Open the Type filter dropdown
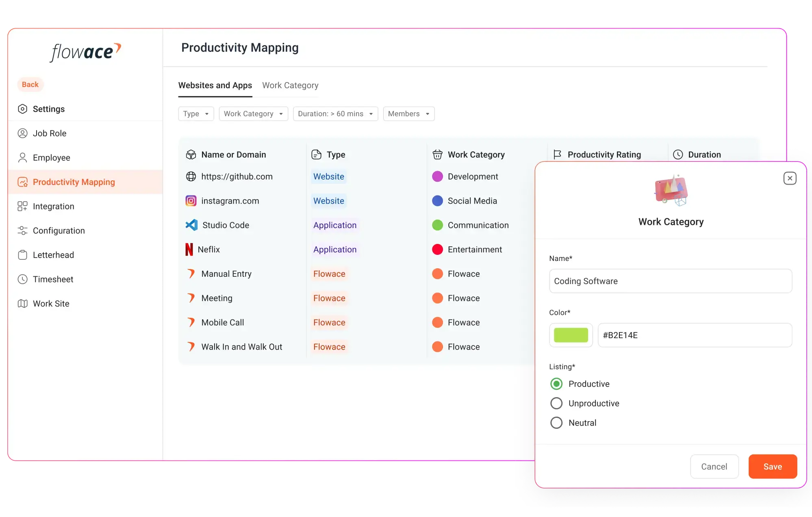 click(x=196, y=114)
